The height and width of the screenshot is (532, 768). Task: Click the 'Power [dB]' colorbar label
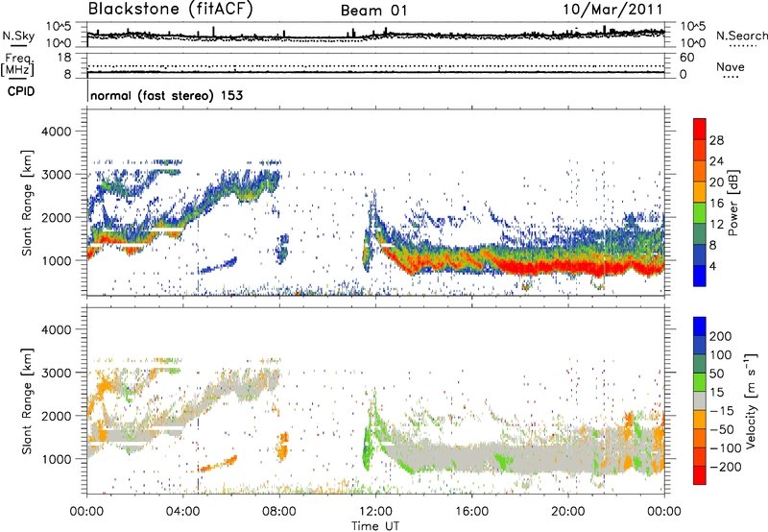point(732,203)
